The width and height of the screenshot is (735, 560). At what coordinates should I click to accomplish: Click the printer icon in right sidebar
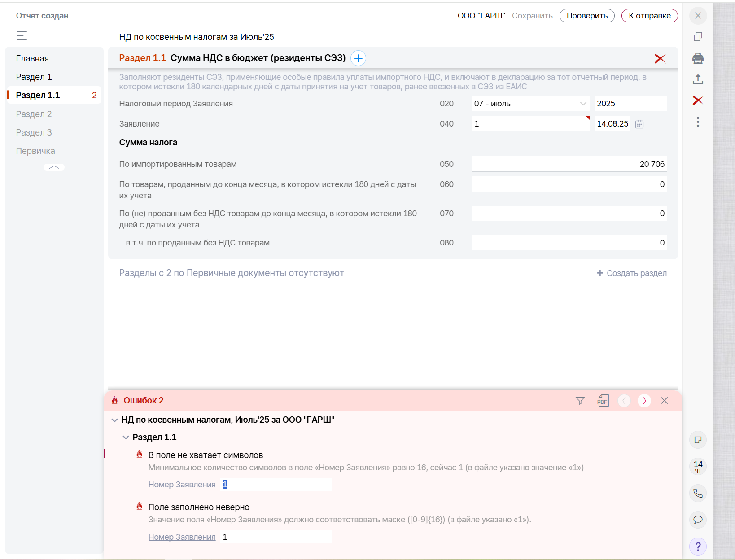click(698, 58)
